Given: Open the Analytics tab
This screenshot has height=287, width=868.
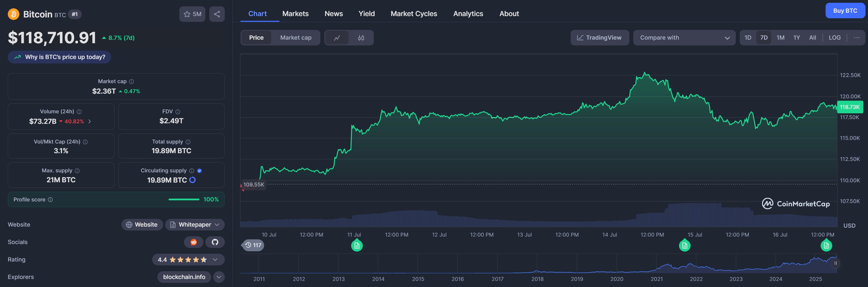Looking at the screenshot, I should 468,14.
